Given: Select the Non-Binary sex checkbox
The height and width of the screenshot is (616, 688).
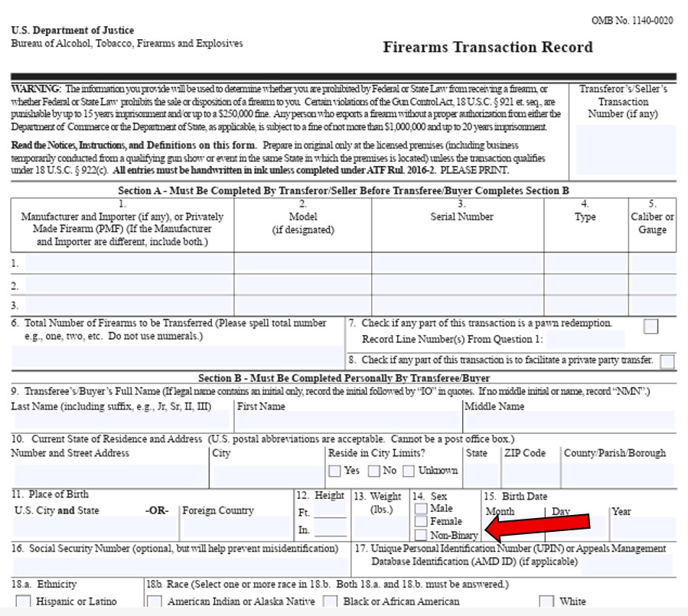Looking at the screenshot, I should (x=421, y=535).
